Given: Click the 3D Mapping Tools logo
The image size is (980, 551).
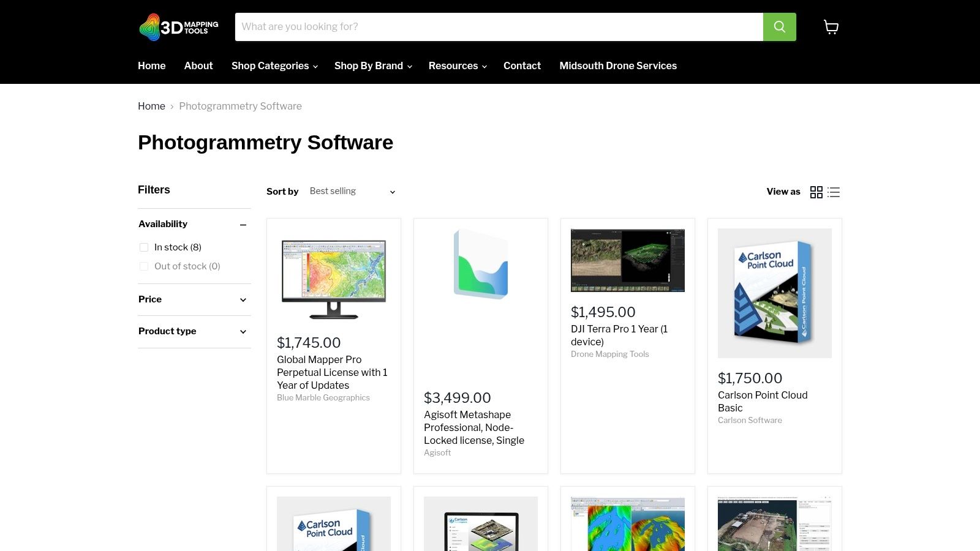Looking at the screenshot, I should click(178, 27).
